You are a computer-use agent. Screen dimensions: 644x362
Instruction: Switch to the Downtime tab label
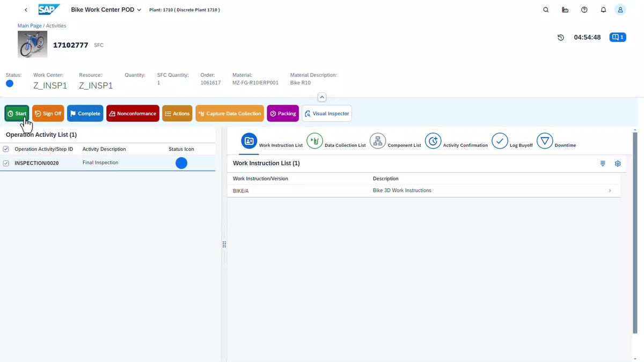tap(565, 145)
